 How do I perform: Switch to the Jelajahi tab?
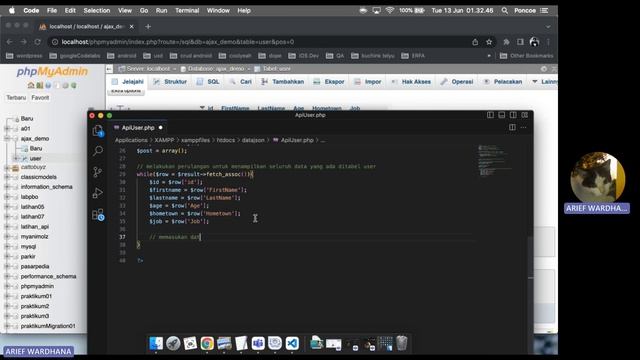tap(128, 82)
